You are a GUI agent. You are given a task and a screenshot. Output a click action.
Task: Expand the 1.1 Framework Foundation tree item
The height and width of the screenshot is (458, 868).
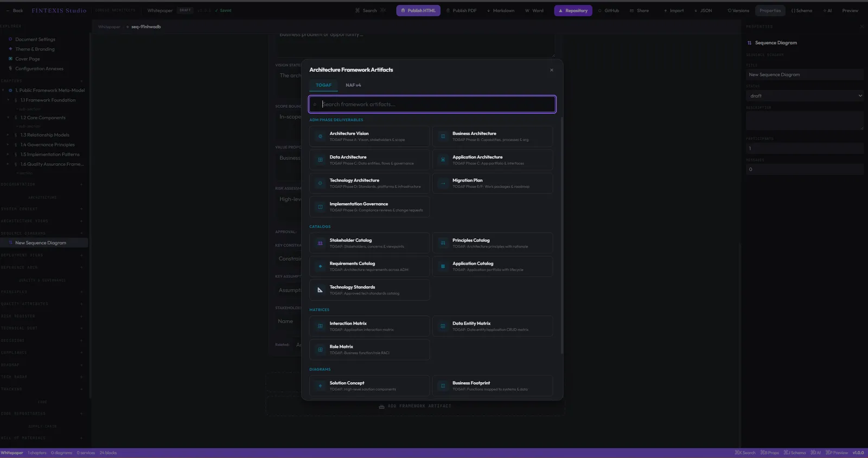8,100
